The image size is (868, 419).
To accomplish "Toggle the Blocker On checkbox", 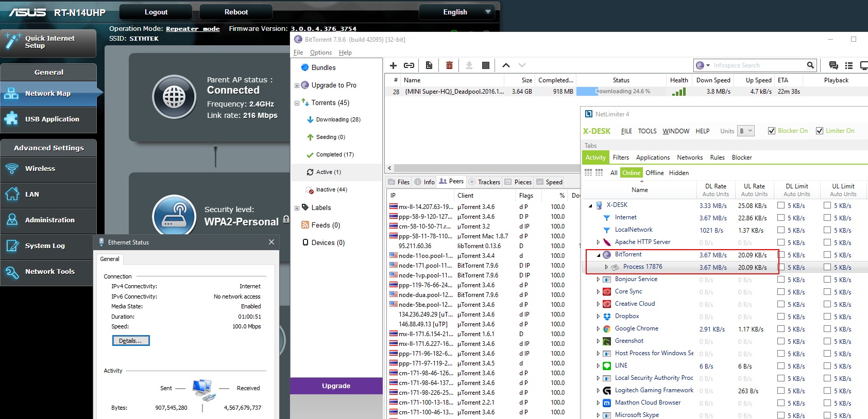I will (772, 131).
